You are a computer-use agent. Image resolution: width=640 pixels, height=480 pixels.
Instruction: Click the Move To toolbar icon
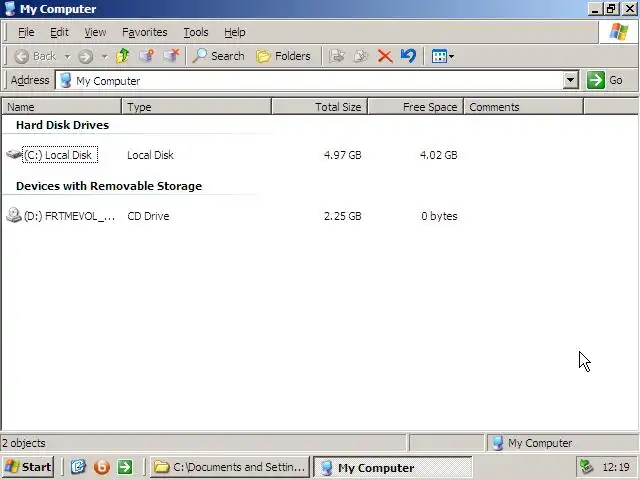pos(337,56)
